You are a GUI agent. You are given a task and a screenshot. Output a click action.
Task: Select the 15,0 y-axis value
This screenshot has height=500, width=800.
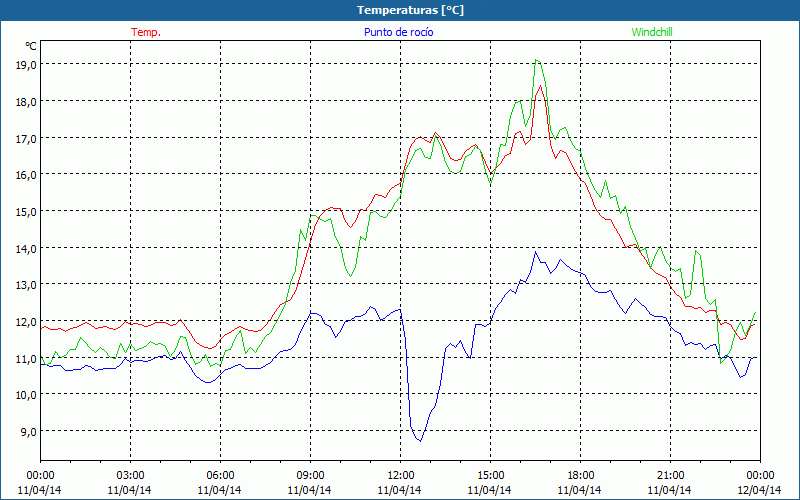pos(27,211)
